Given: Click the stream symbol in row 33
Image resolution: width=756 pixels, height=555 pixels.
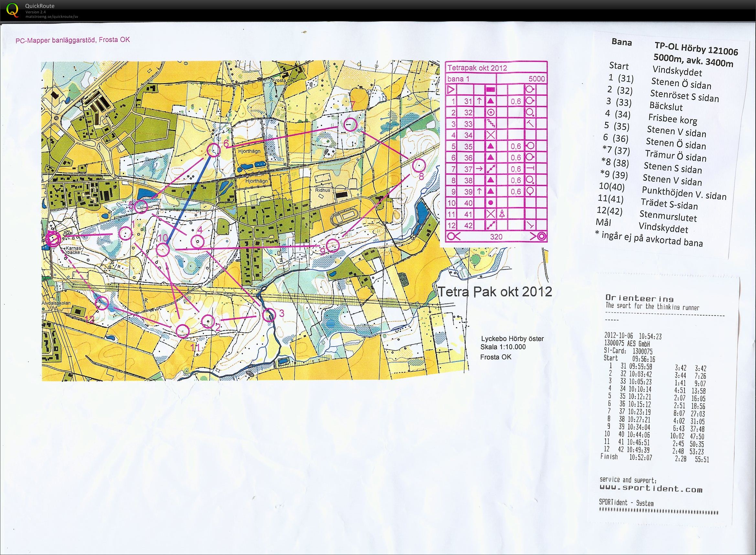Looking at the screenshot, I should (491, 124).
